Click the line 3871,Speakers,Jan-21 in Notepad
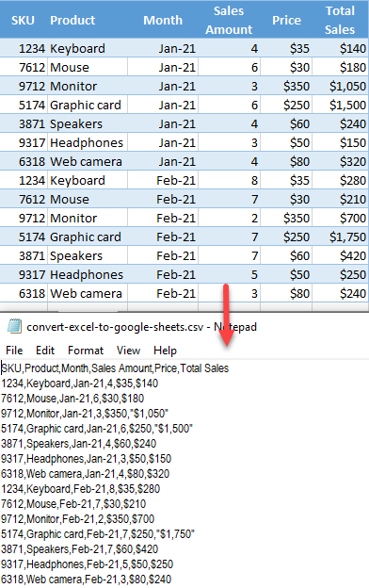 (x=78, y=444)
